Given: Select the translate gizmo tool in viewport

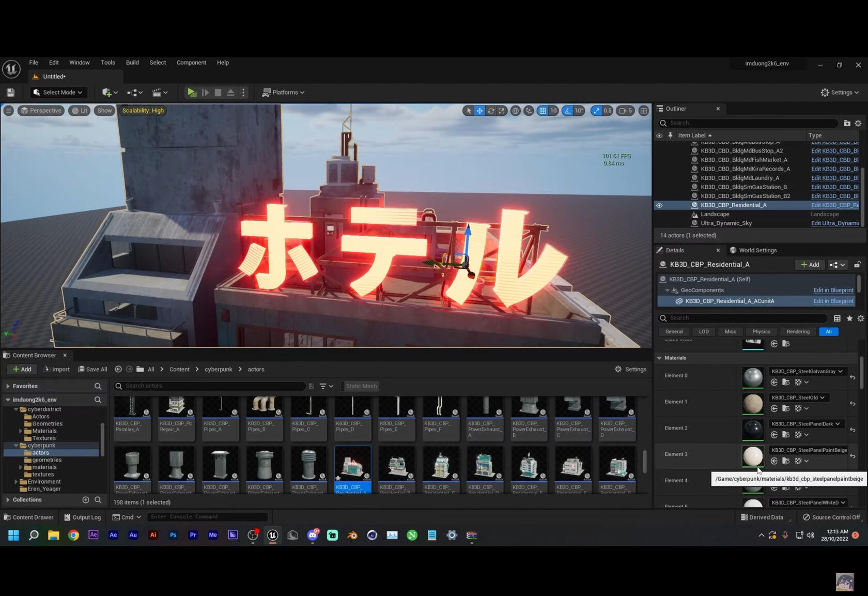Looking at the screenshot, I should coord(480,111).
